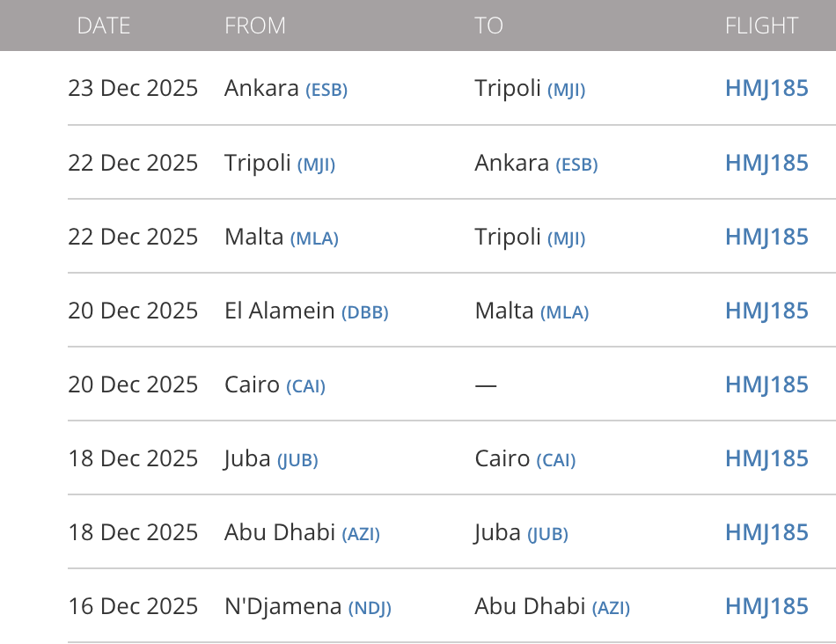Open HMJ185 link for N'Djamena to Abu Dhabi
Image resolution: width=836 pixels, height=644 pixels.
[766, 606]
